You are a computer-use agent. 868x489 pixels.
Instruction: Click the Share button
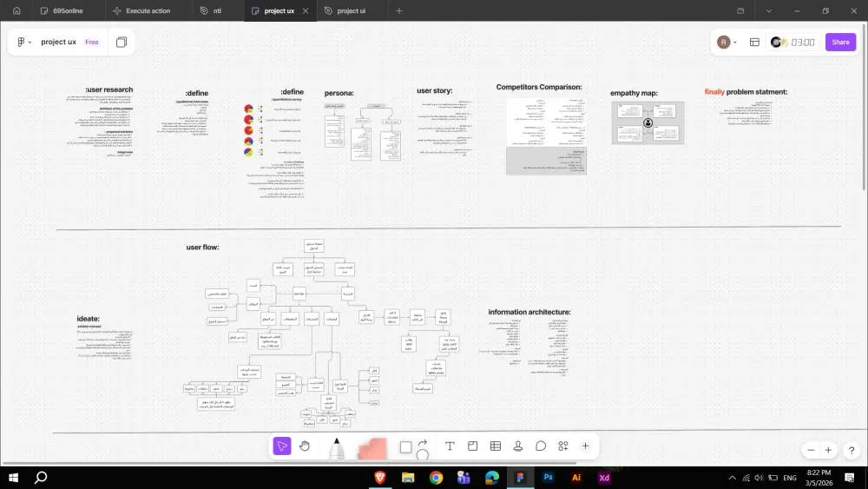coord(840,42)
